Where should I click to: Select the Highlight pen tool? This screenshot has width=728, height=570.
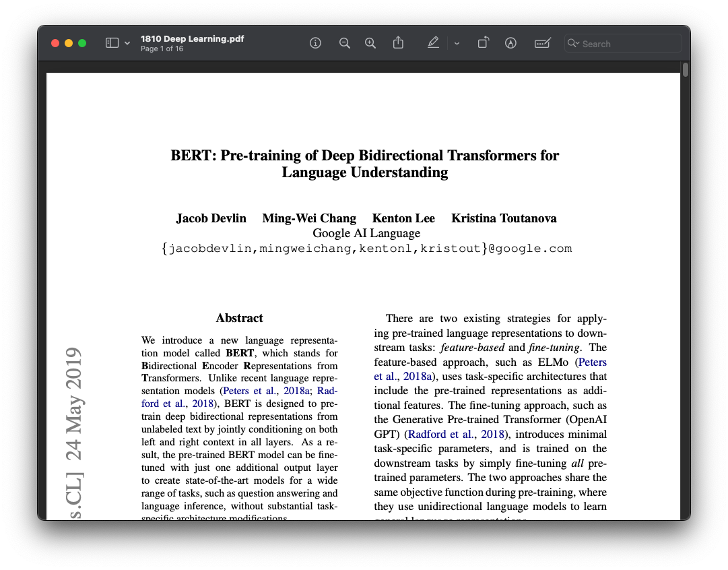click(433, 43)
